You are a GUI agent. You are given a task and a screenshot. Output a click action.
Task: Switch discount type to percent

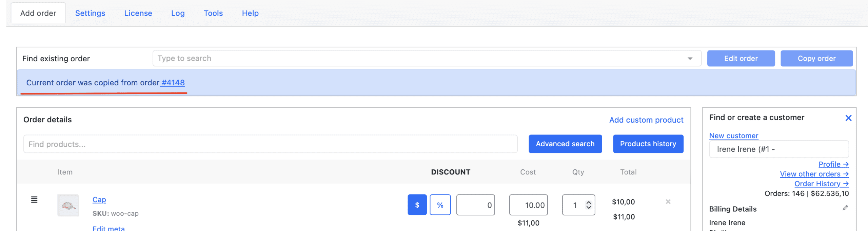[x=440, y=205]
